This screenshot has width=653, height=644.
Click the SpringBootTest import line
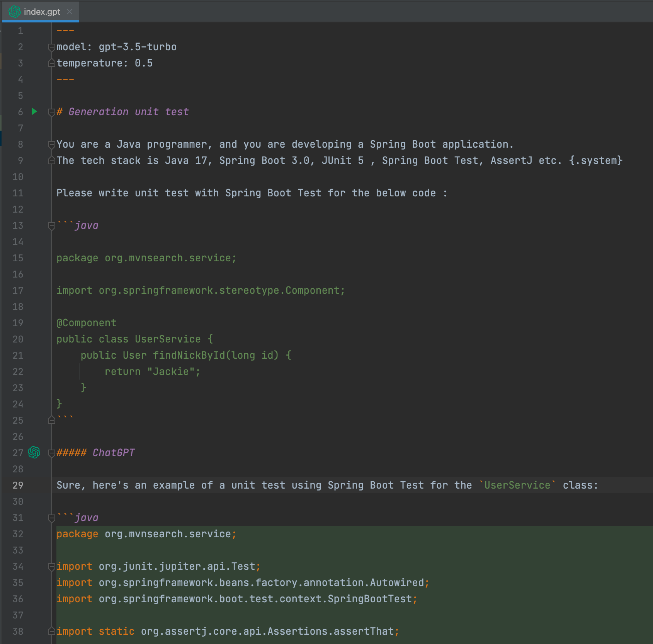pyautogui.click(x=236, y=599)
